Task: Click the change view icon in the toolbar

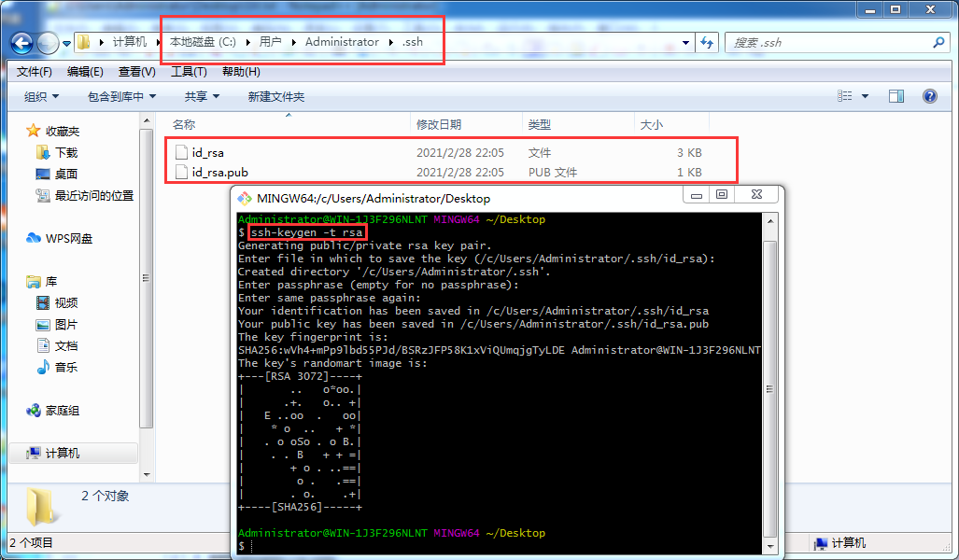Action: point(845,96)
